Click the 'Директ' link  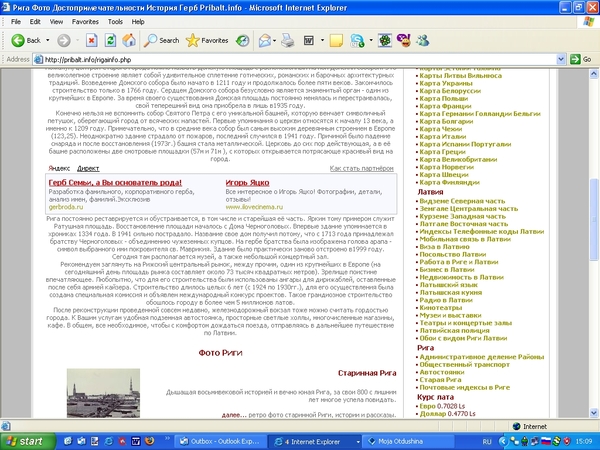pos(88,168)
